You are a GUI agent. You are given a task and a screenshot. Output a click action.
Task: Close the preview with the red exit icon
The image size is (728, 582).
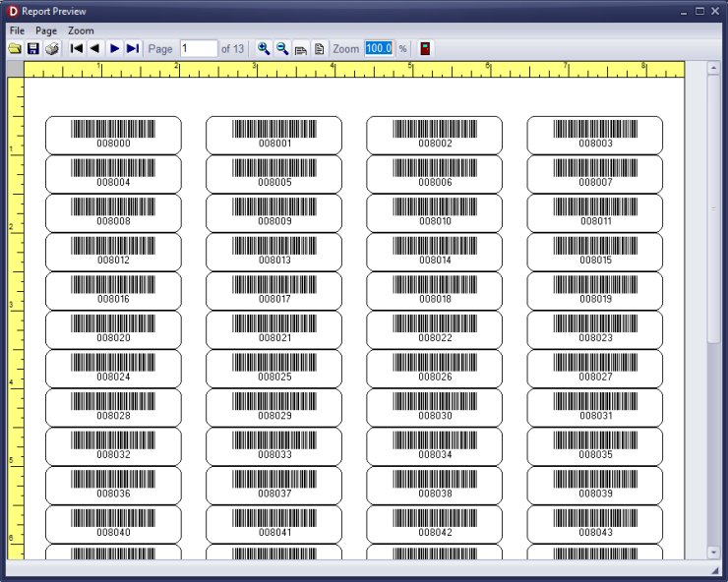425,48
